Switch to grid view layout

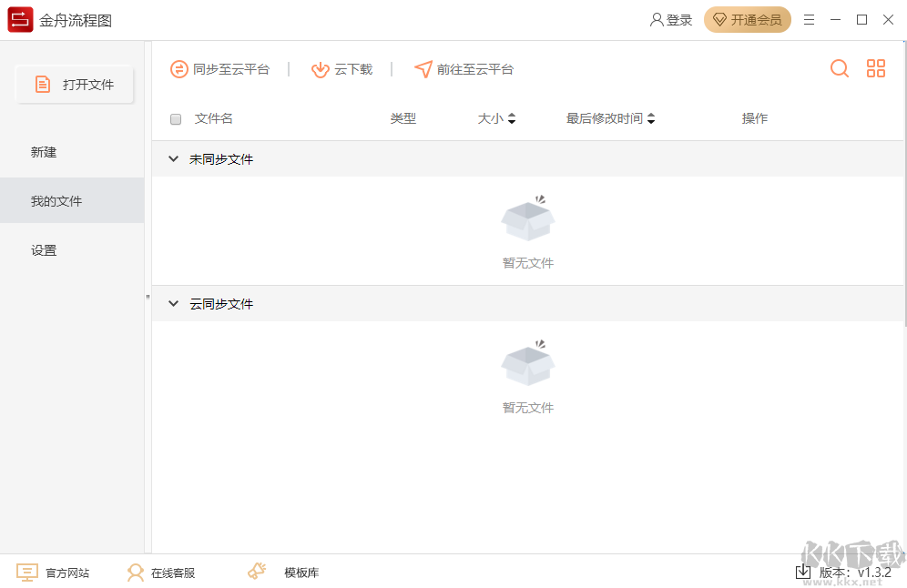pyautogui.click(x=875, y=68)
